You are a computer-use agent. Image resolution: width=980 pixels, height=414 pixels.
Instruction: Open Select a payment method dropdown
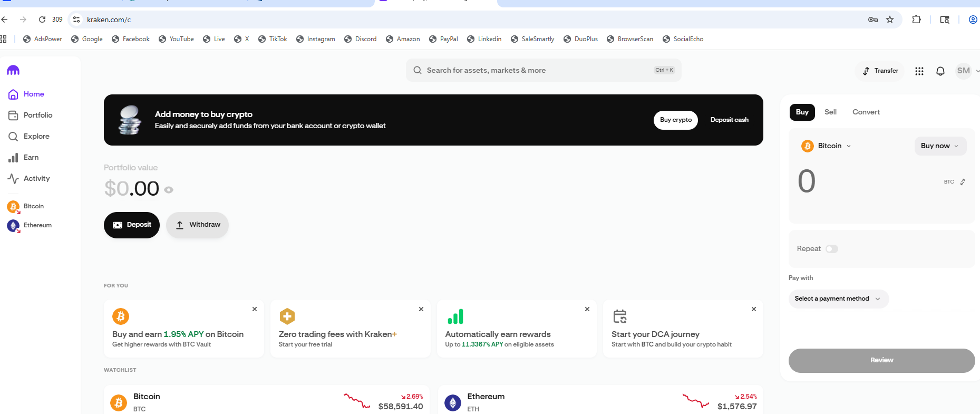(x=839, y=299)
